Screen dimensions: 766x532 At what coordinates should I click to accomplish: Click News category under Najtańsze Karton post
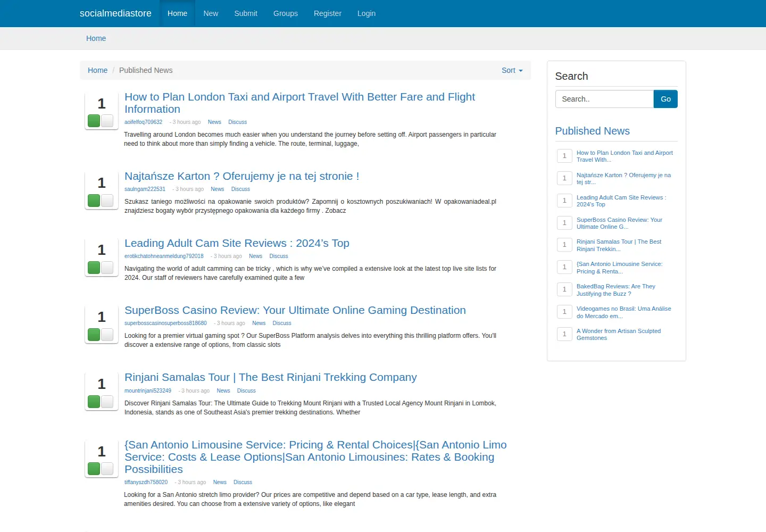point(217,189)
